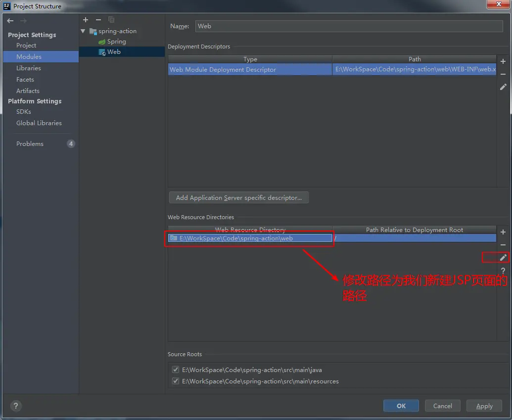
Task: Toggle the src\main\resources source root checkbox
Action: pyautogui.click(x=176, y=381)
